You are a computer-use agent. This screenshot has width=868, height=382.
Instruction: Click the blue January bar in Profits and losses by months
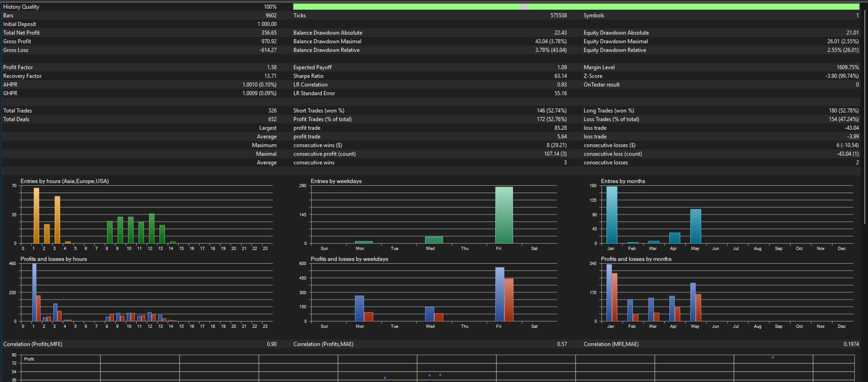pyautogui.click(x=609, y=293)
